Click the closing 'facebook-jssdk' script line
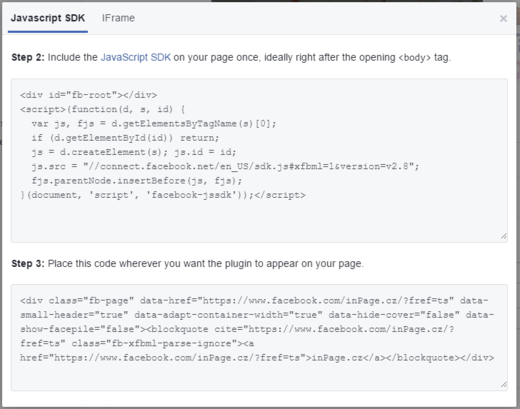The image size is (520, 409). point(163,195)
